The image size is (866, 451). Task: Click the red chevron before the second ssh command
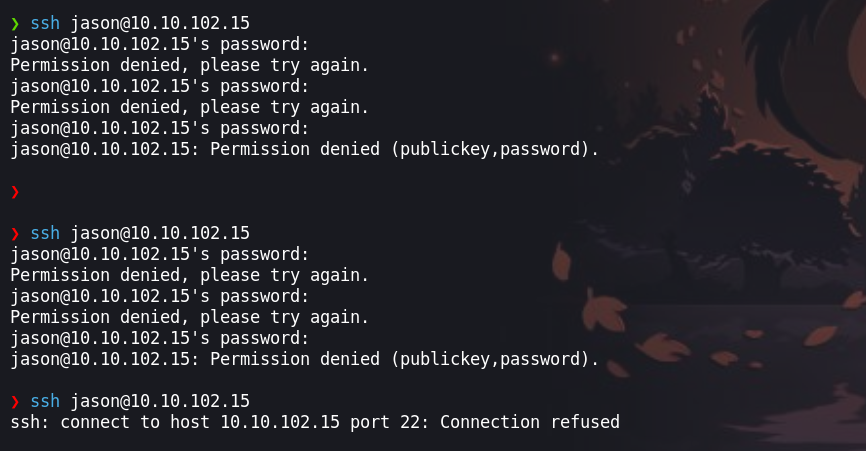[x=15, y=233]
